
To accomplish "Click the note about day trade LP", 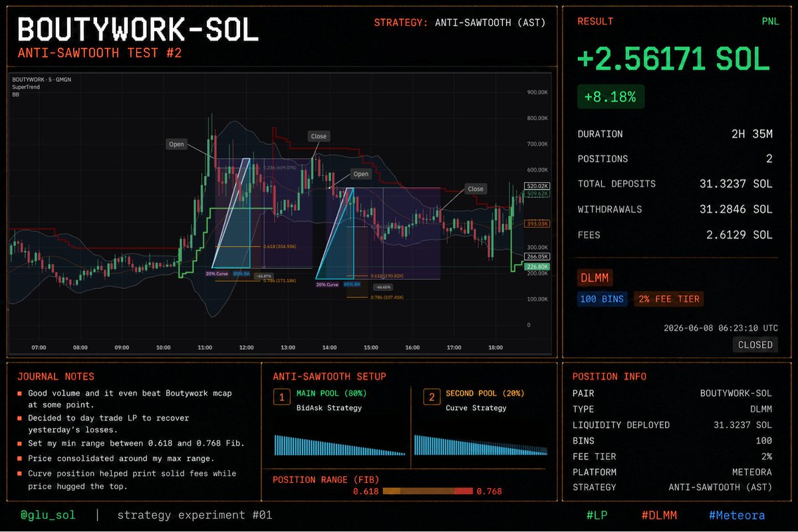I will point(108,424).
